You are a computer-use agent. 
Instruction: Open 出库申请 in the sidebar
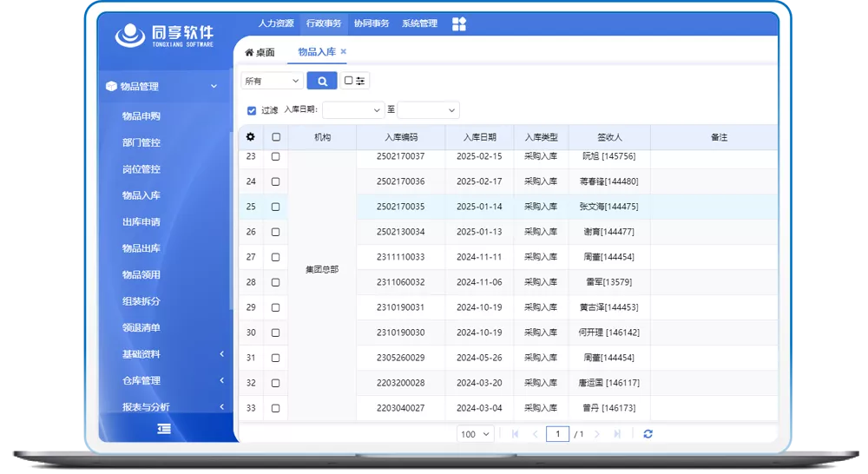point(141,222)
